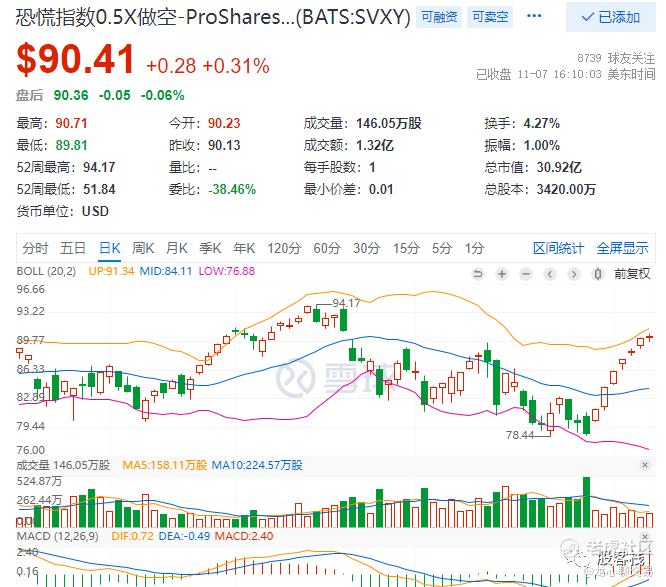Image resolution: width=666 pixels, height=587 pixels.
Task: Click the after-hours 盘后 price 90.36
Action: [x=71, y=95]
